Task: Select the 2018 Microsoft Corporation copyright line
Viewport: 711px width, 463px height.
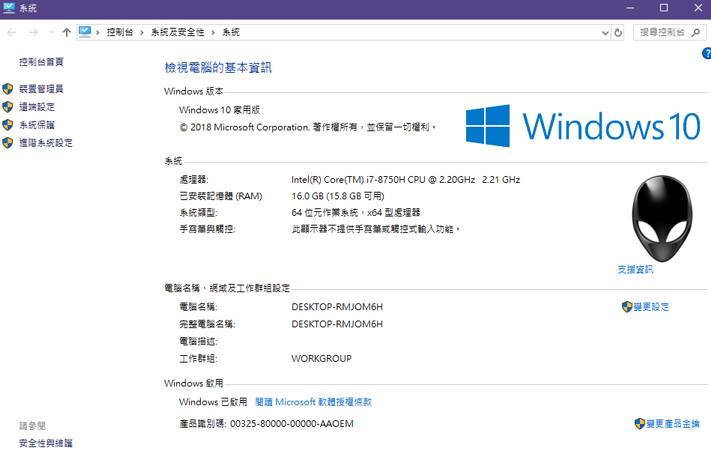Action: [308, 127]
